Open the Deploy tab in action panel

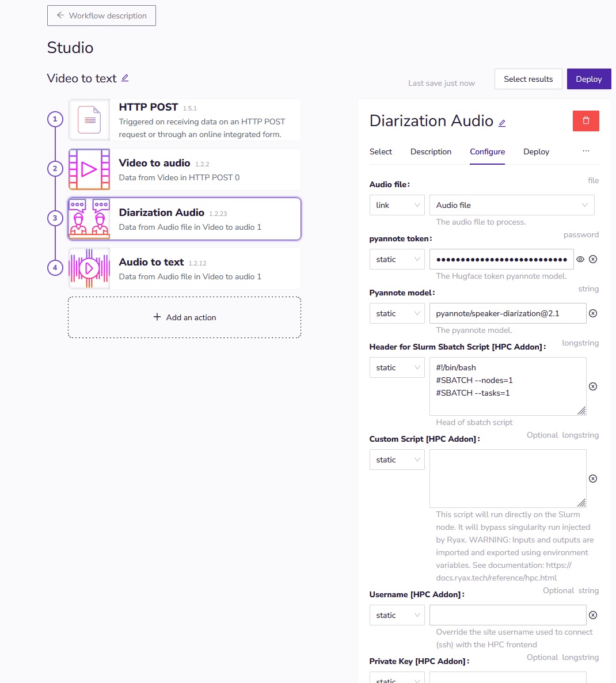[536, 151]
